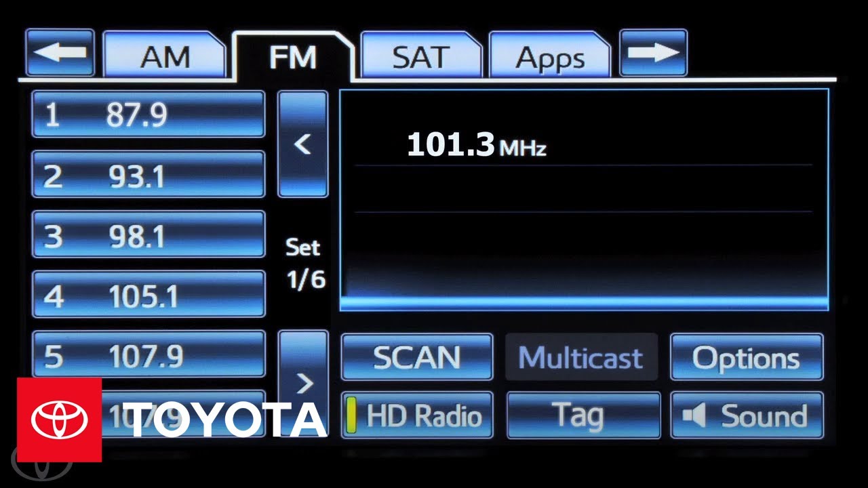Tag the current song

tap(584, 415)
